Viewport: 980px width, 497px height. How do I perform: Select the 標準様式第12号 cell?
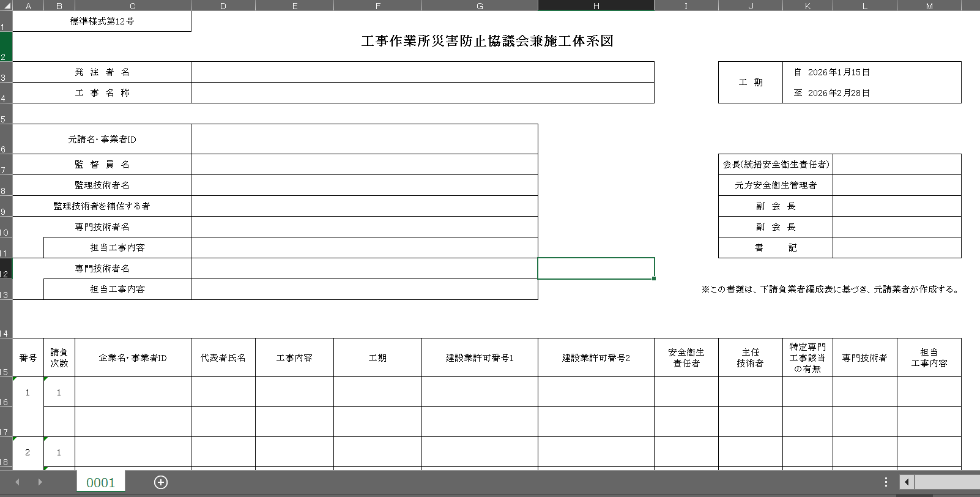point(102,21)
